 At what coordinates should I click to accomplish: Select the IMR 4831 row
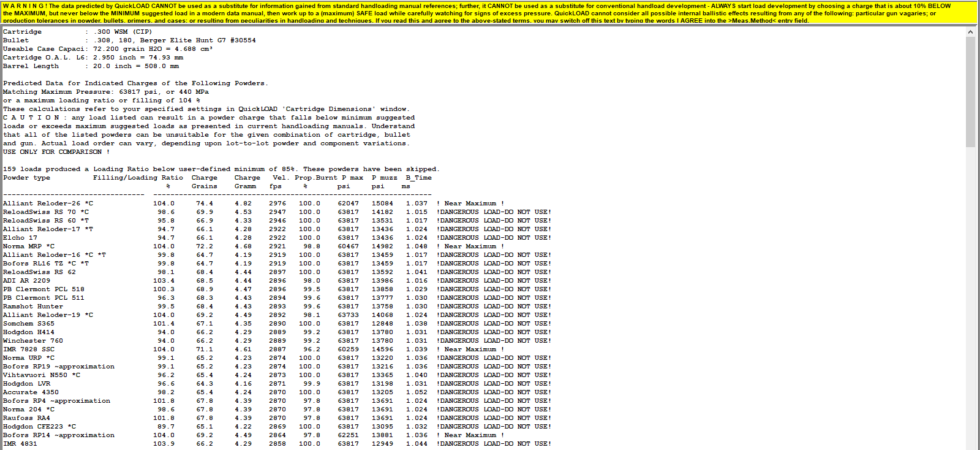pyautogui.click(x=277, y=444)
